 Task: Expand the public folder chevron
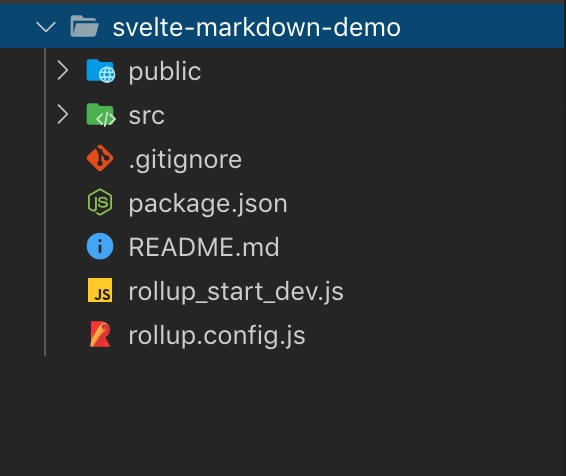pos(63,70)
